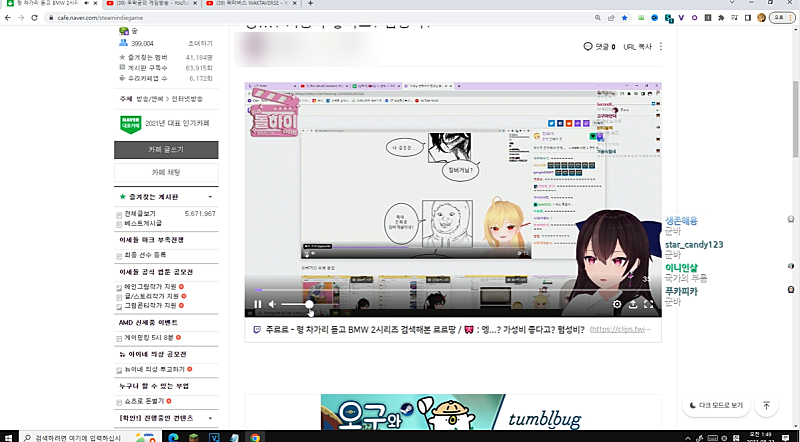Screen dimensions: 800x442
Task: Click the scroll-to-top arrow button
Action: [x=766, y=405]
